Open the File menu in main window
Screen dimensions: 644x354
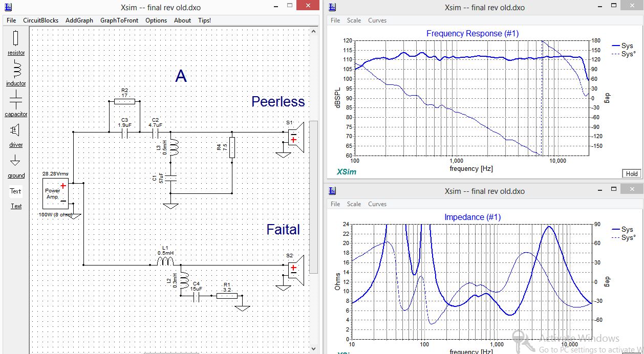coord(11,20)
